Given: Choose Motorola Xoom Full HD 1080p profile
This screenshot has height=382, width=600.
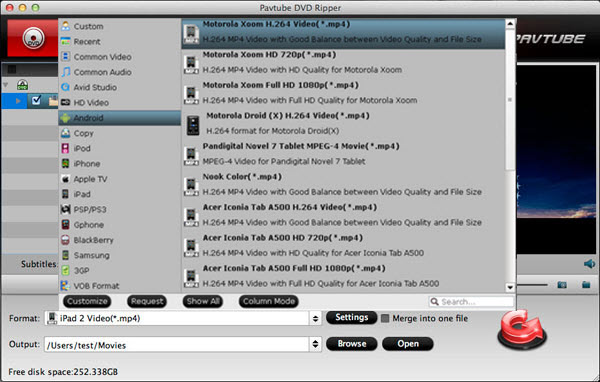Looking at the screenshot, I should (x=343, y=95).
